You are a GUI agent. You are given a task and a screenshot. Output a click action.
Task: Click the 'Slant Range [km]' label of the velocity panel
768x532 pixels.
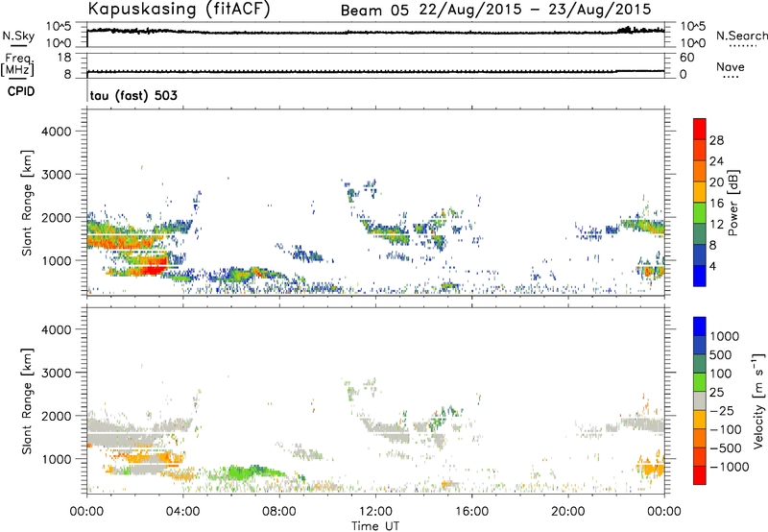[x=26, y=400]
